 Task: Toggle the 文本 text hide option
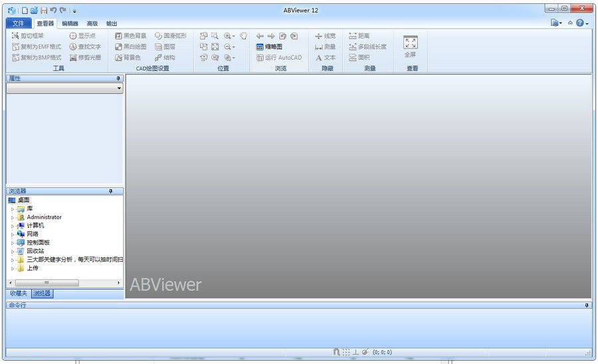[326, 58]
